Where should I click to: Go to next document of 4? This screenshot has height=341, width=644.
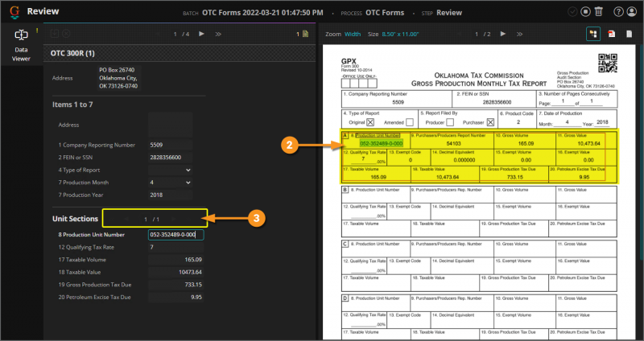201,34
